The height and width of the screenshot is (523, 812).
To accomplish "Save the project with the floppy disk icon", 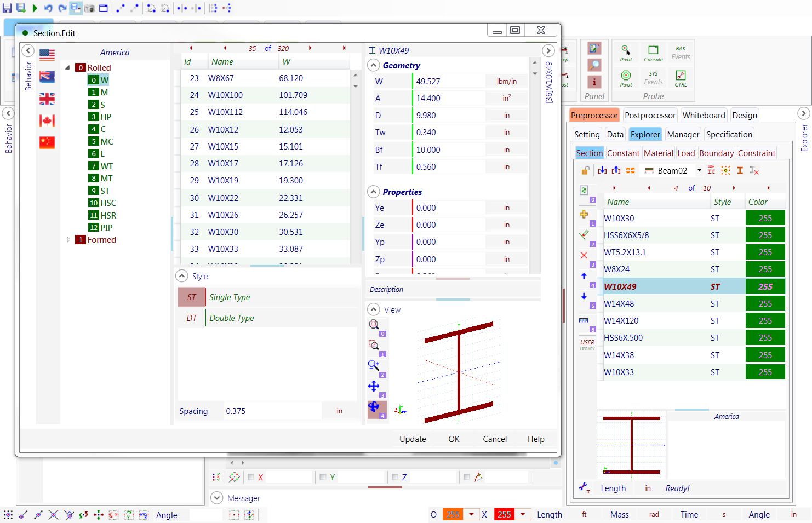I will coord(7,8).
